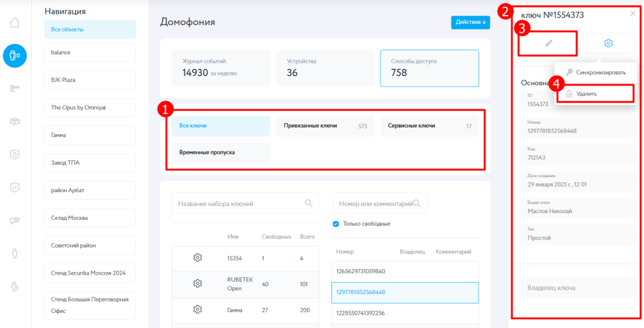Click the Выдал ключ value Маслов Николай
This screenshot has width=644, height=328.
pyautogui.click(x=550, y=211)
